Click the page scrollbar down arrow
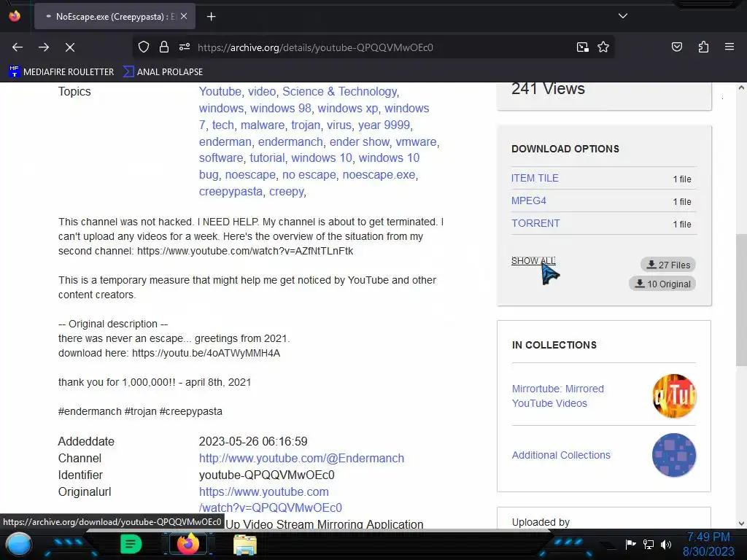The image size is (747, 560). (741, 524)
